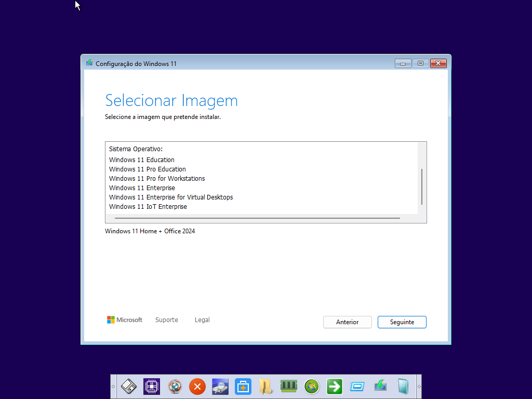Image resolution: width=532 pixels, height=399 pixels.
Task: Click the green arrow icon in dock
Action: click(x=334, y=387)
